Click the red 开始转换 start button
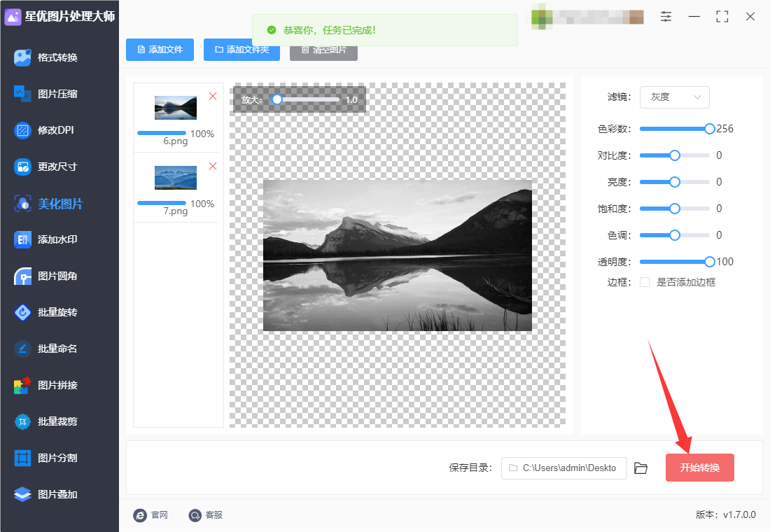 [x=700, y=468]
